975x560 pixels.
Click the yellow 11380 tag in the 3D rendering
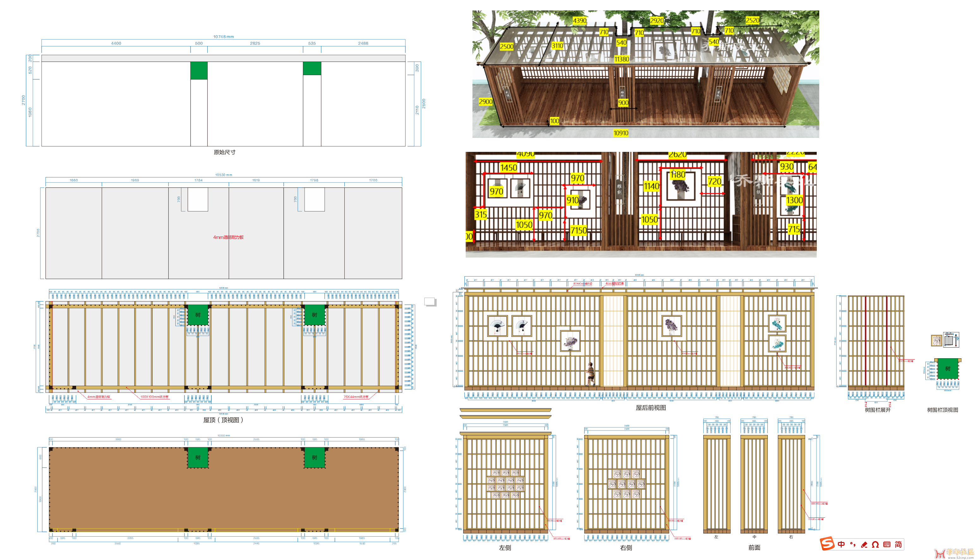coord(622,59)
